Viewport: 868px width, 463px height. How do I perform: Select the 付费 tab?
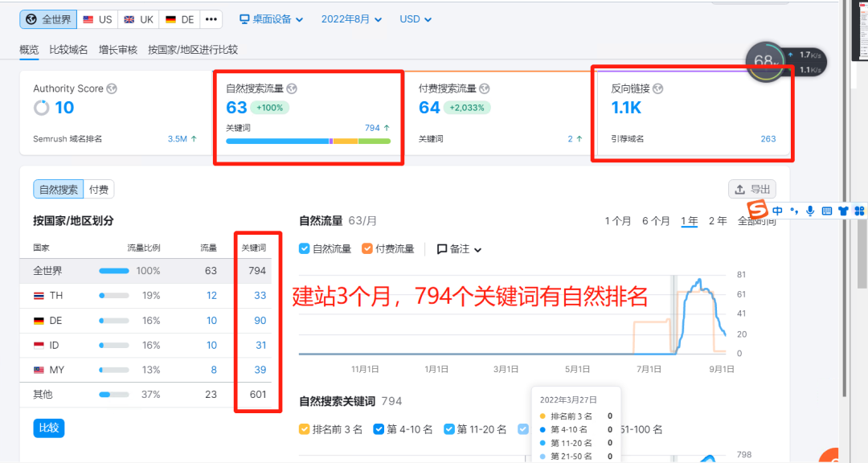click(x=99, y=189)
